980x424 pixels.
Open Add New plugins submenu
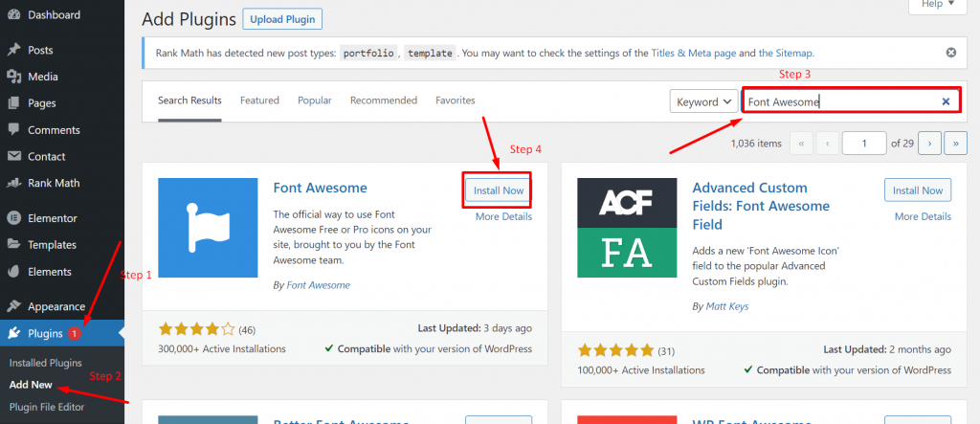(31, 385)
